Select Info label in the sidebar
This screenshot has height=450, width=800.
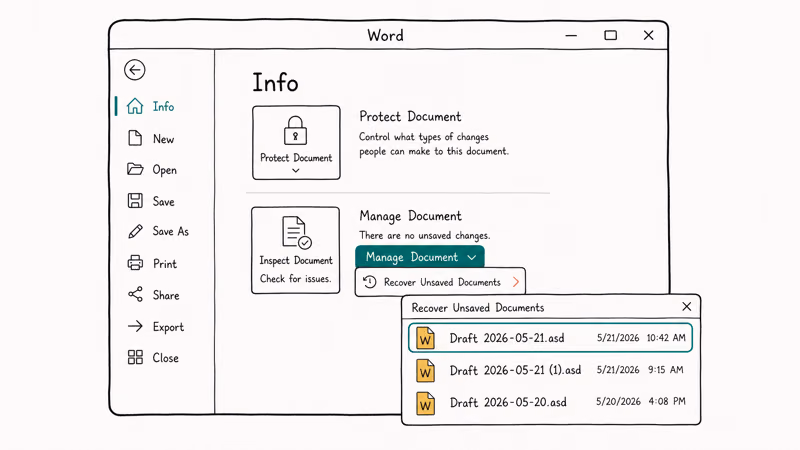(163, 107)
